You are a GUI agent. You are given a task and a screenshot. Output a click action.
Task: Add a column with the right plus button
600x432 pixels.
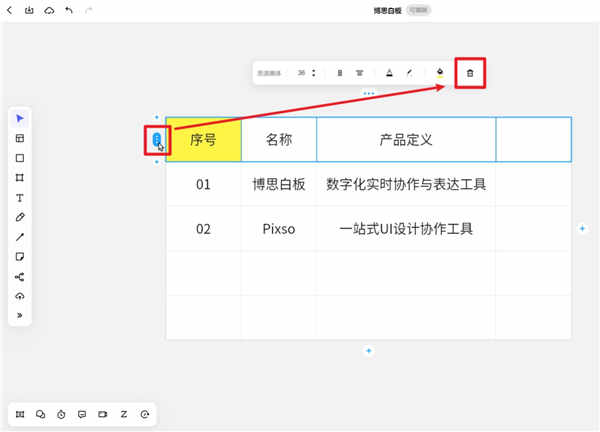[582, 228]
